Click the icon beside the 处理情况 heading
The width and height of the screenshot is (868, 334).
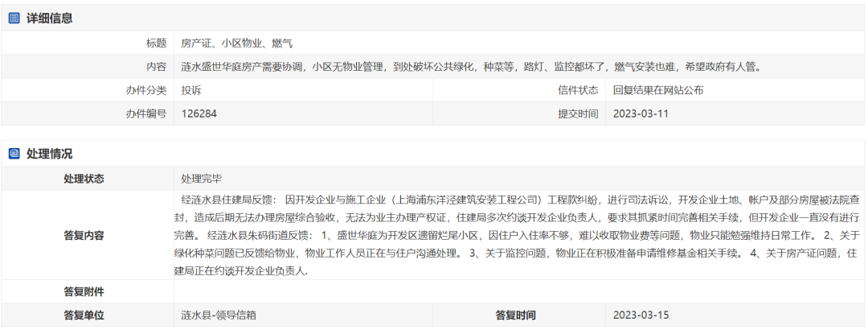pyautogui.click(x=14, y=154)
